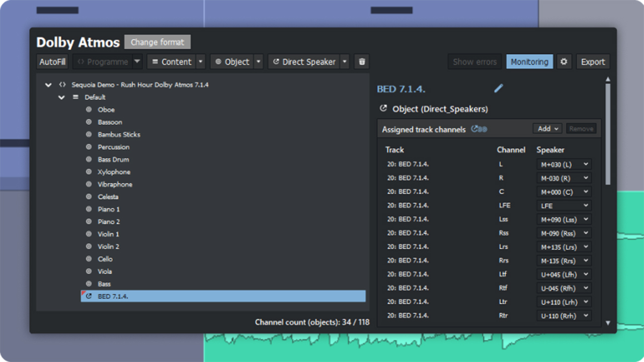Click the trash delete icon in toolbar
Viewport: 644px width, 362px height.
(362, 62)
